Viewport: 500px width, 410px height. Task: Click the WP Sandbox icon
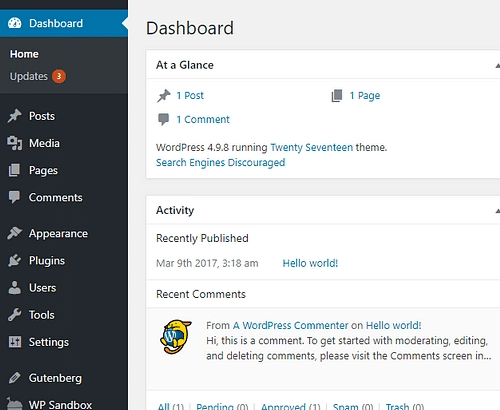pyautogui.click(x=15, y=403)
